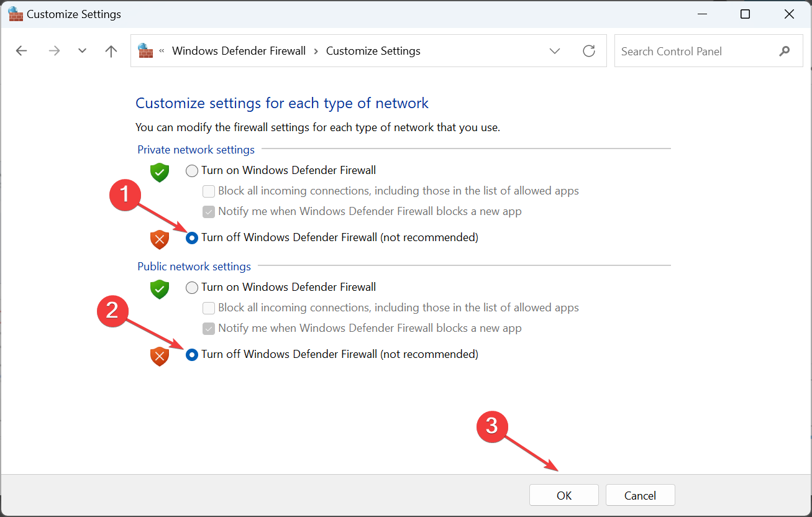This screenshot has width=812, height=517.
Task: Check Block all incoming connections under Public
Action: click(209, 308)
